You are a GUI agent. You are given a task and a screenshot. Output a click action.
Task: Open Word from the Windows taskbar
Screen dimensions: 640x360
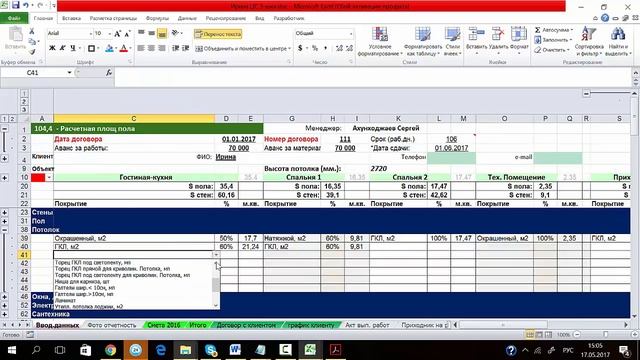tap(235, 350)
